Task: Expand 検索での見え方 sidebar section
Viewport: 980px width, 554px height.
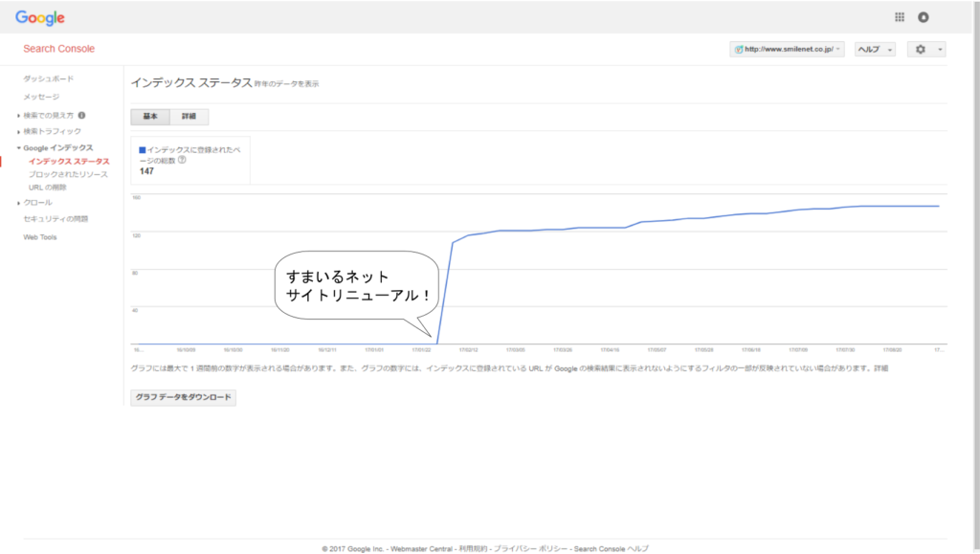Action: pos(19,116)
